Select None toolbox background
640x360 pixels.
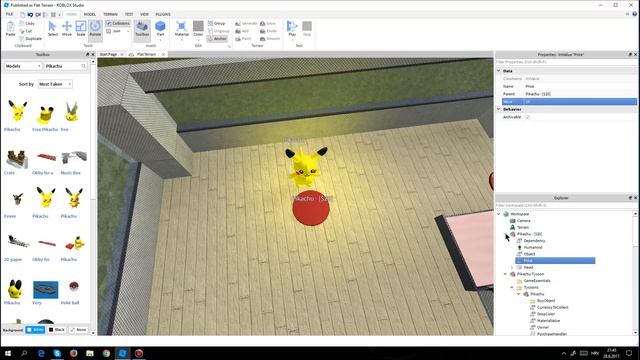(x=78, y=329)
